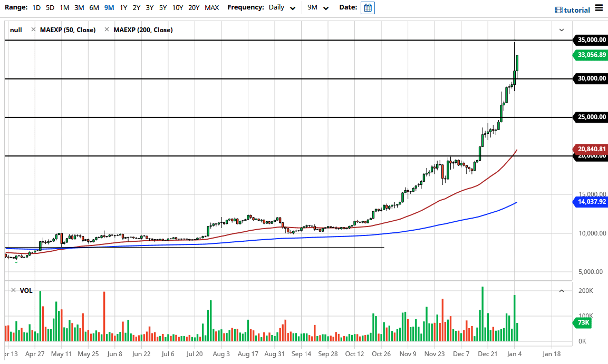Open the 9M interval dropdown next to Frequency
This screenshot has width=608, height=364.
point(317,7)
